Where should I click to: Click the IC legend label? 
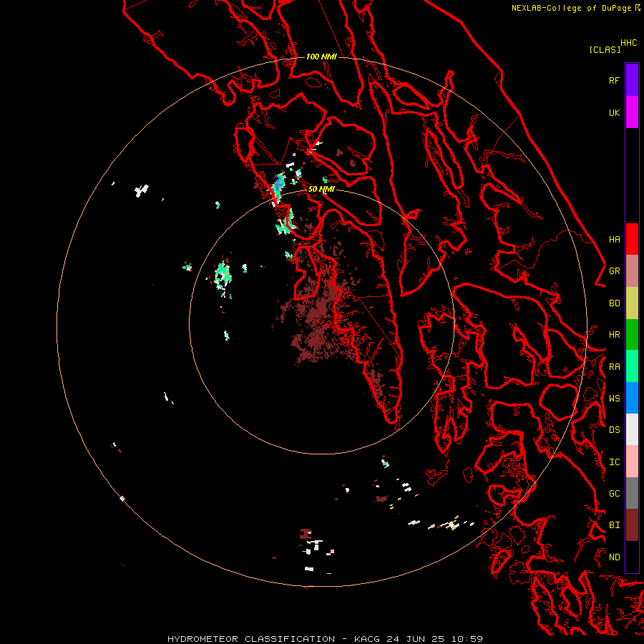614,462
